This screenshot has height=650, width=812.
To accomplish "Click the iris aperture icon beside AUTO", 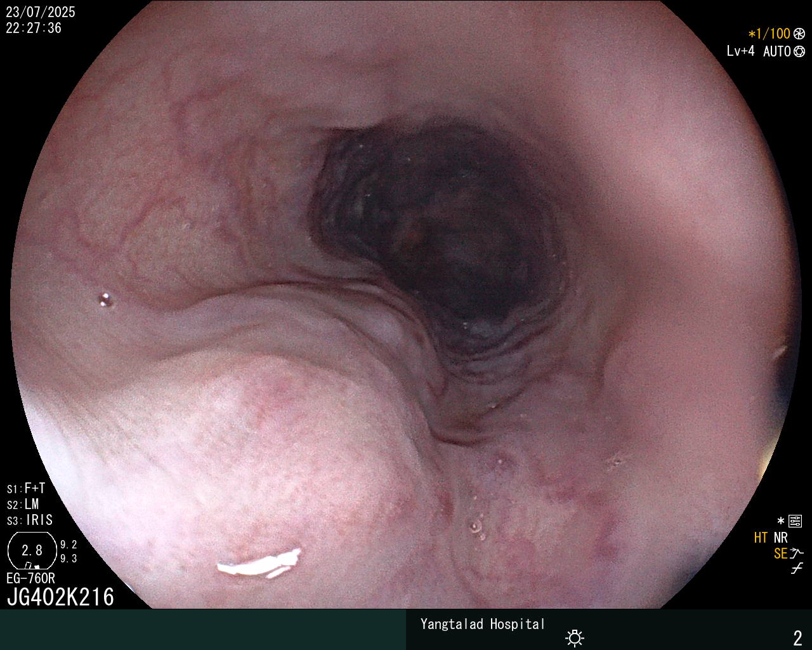I will [x=799, y=51].
